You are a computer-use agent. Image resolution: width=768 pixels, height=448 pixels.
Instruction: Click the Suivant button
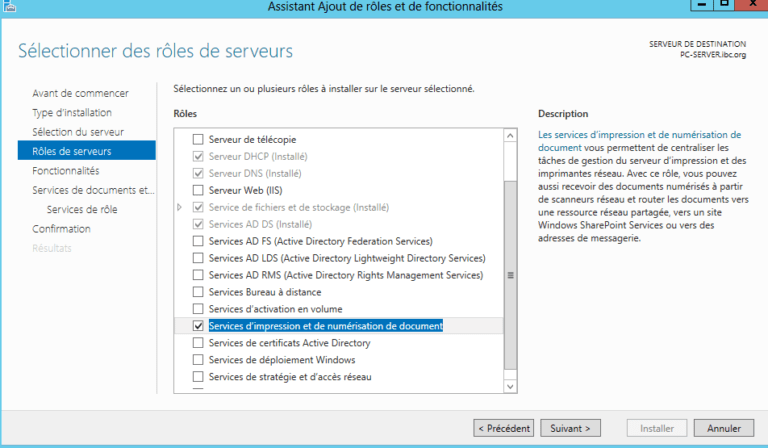coord(572,428)
